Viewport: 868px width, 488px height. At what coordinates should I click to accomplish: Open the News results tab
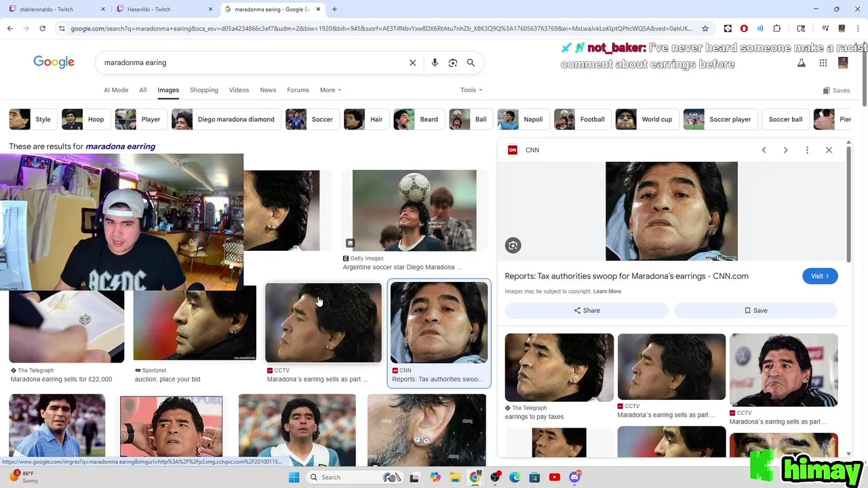pyautogui.click(x=268, y=89)
